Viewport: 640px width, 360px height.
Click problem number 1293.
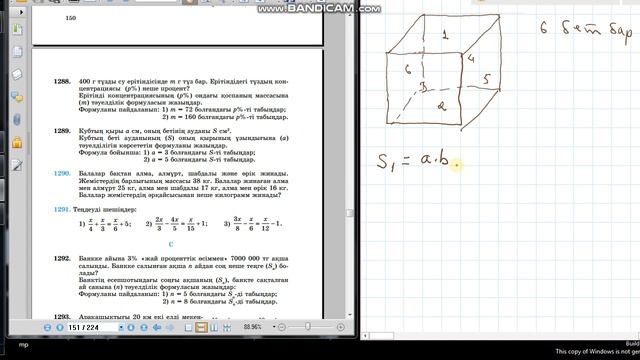[x=62, y=316]
